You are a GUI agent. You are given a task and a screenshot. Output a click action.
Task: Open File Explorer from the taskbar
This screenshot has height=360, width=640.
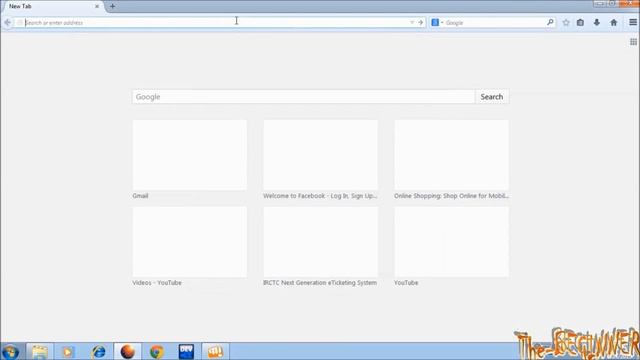click(x=40, y=351)
